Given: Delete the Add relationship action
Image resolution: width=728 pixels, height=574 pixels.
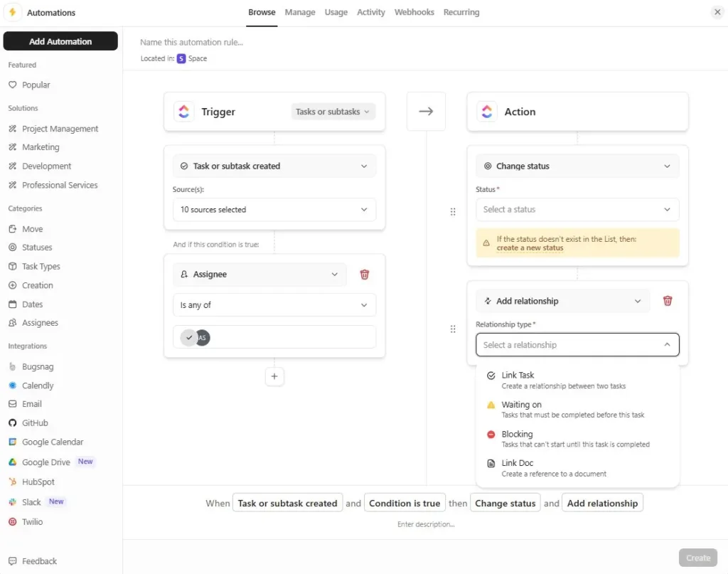Looking at the screenshot, I should pyautogui.click(x=667, y=301).
